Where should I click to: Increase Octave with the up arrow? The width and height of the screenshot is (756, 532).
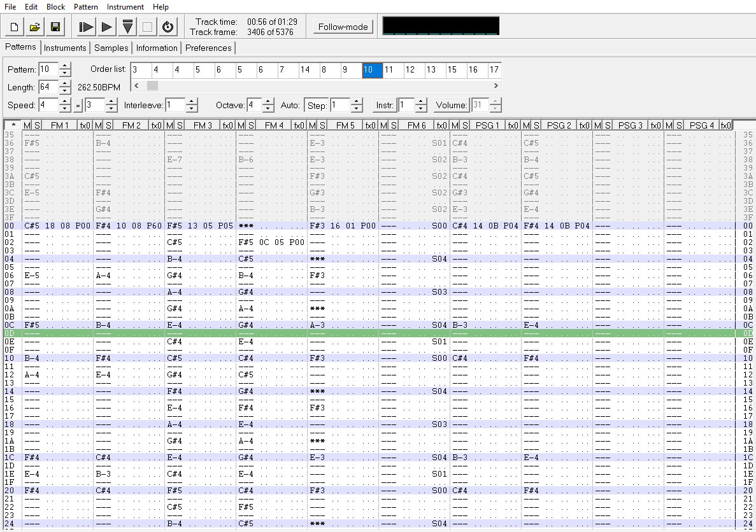point(268,102)
